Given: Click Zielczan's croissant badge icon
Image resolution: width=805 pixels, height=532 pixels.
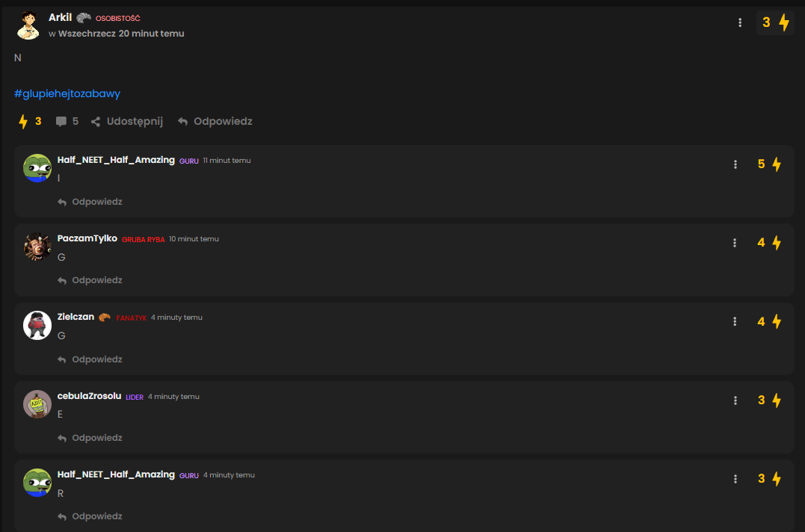Looking at the screenshot, I should point(104,318).
